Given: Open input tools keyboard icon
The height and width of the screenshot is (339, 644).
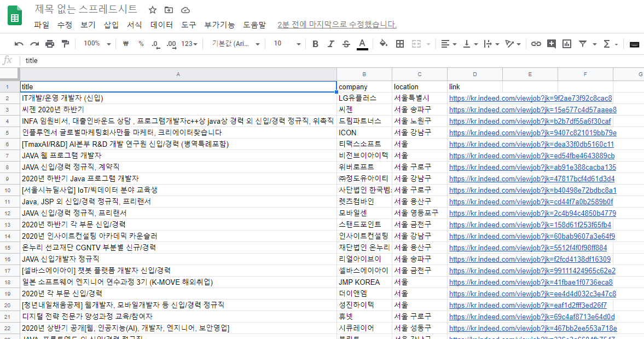Looking at the screenshot, I should 634,44.
